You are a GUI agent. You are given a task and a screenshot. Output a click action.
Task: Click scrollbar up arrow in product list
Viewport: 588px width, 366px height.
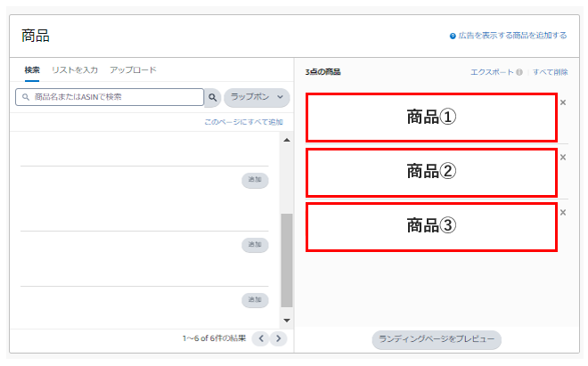pyautogui.click(x=287, y=140)
